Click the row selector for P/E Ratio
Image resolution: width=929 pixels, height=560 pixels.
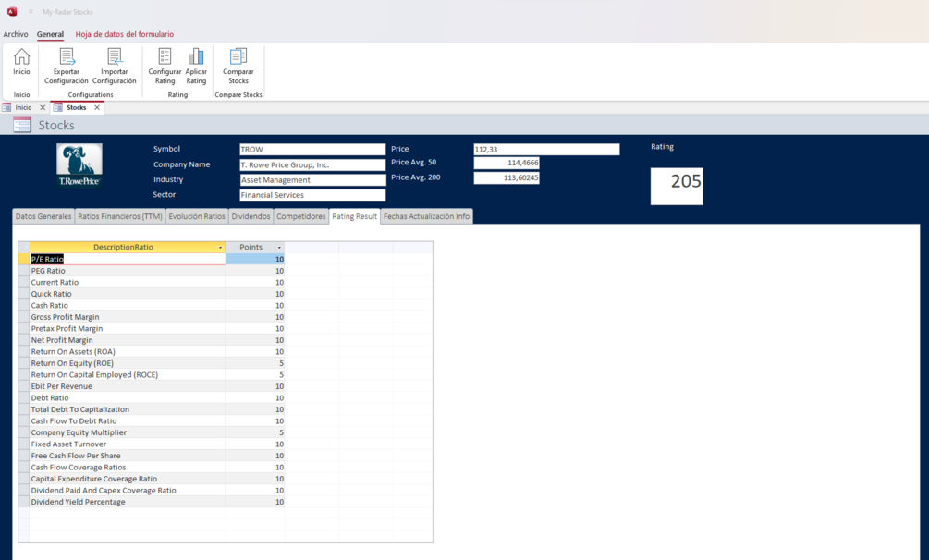click(x=24, y=259)
